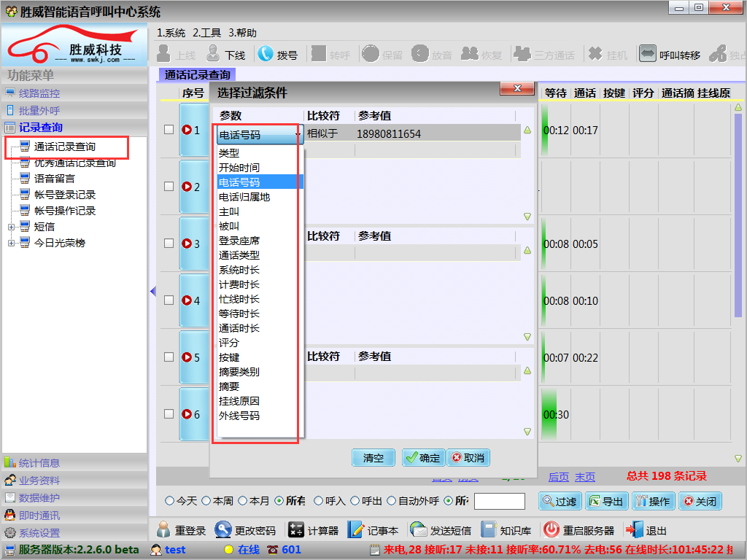Open the 计算器 calculator tool
This screenshot has height=560, width=747.
tap(295, 530)
